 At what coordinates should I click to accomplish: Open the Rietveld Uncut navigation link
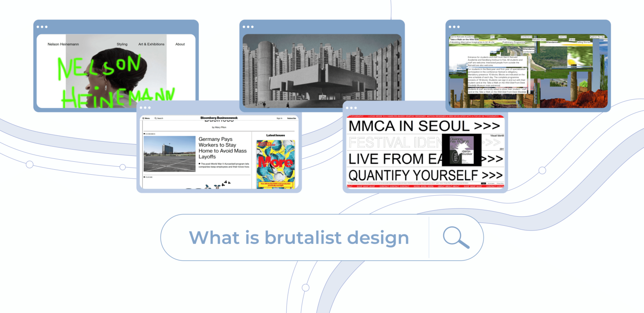click(x=539, y=39)
